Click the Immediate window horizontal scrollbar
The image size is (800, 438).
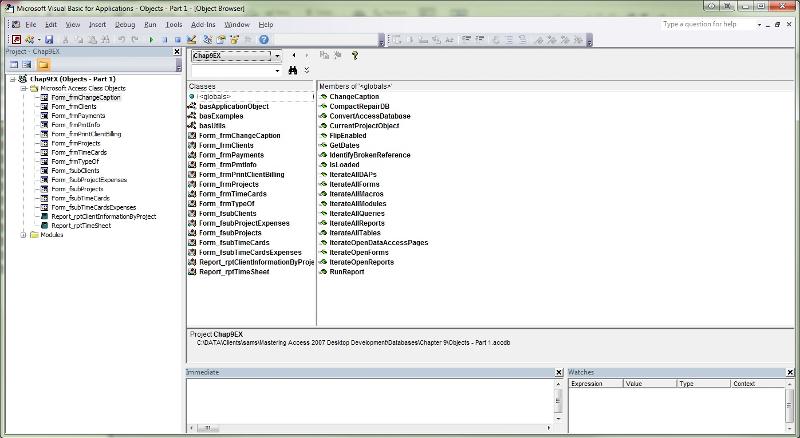pos(371,428)
